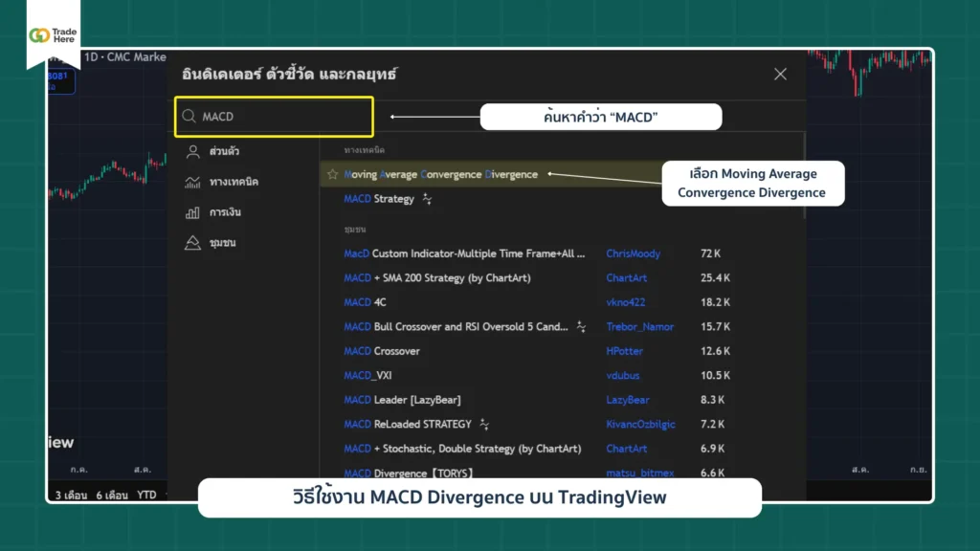The width and height of the screenshot is (980, 551).
Task: Click the chart icon beside ทางเทคนิค
Action: (x=192, y=182)
